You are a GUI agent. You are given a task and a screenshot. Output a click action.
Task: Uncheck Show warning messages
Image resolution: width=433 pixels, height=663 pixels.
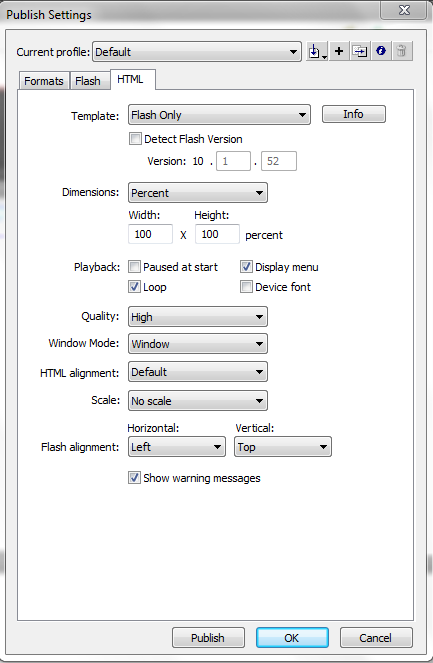point(134,478)
